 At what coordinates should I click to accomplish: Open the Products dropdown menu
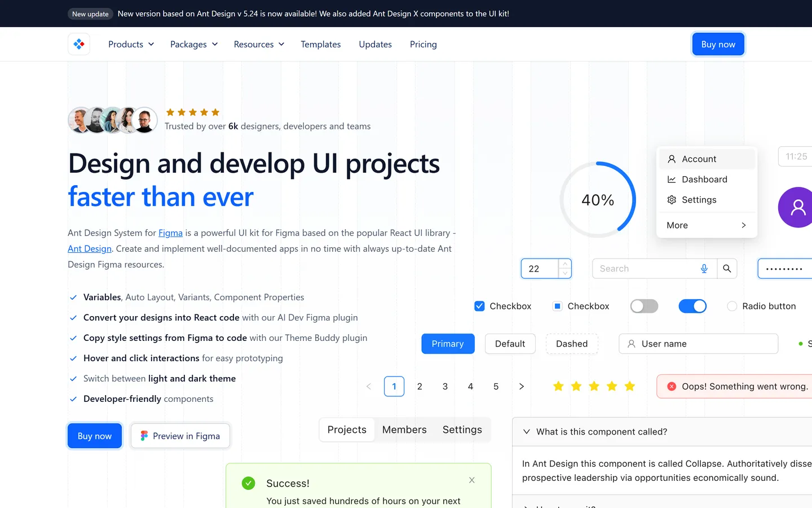click(x=131, y=44)
